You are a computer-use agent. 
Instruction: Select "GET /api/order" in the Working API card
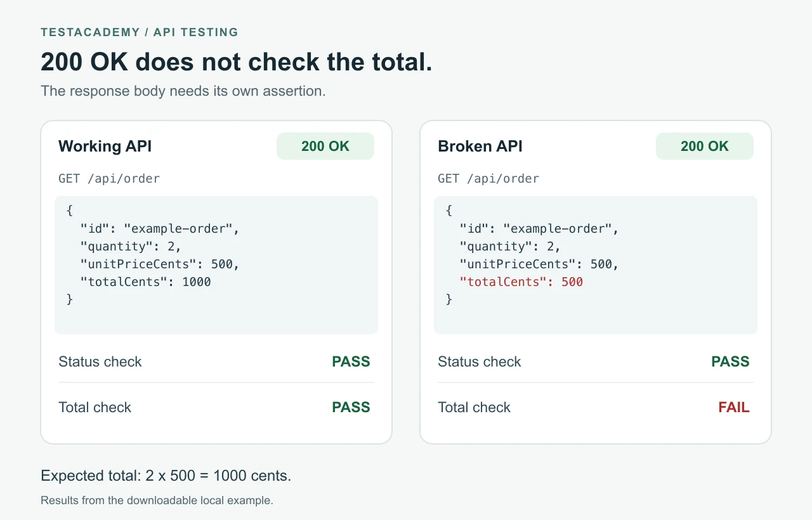pos(109,179)
